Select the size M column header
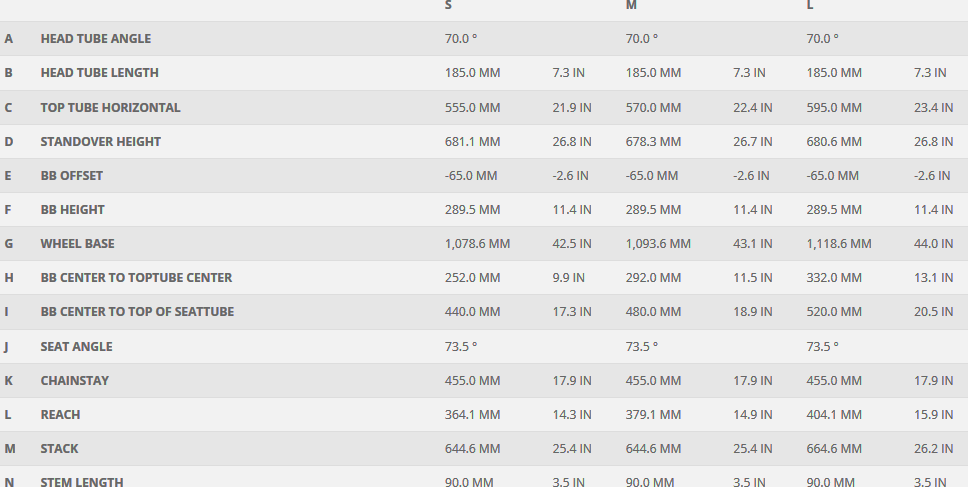 click(631, 5)
